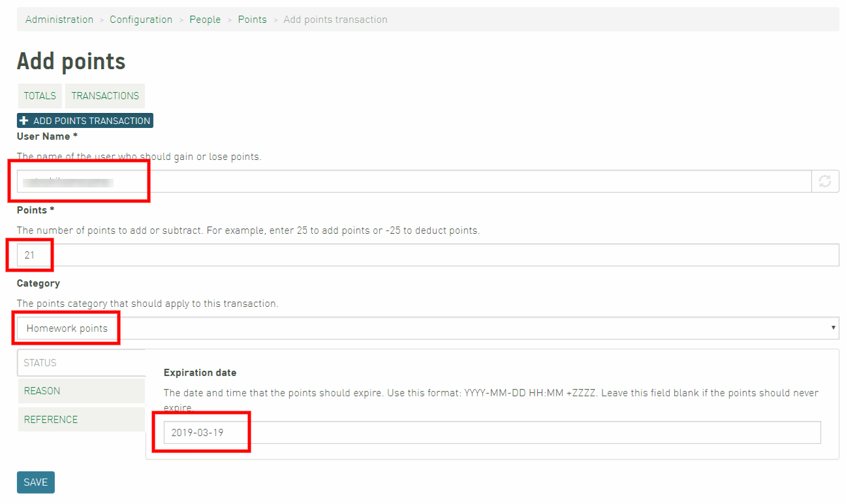846x504 pixels.
Task: Click the Points breadcrumb link
Action: tap(252, 20)
